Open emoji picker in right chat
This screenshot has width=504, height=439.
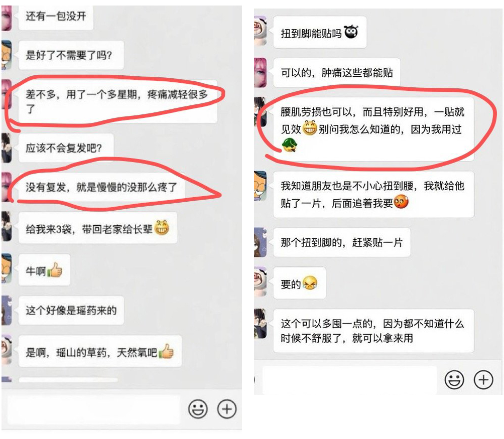coord(454,380)
